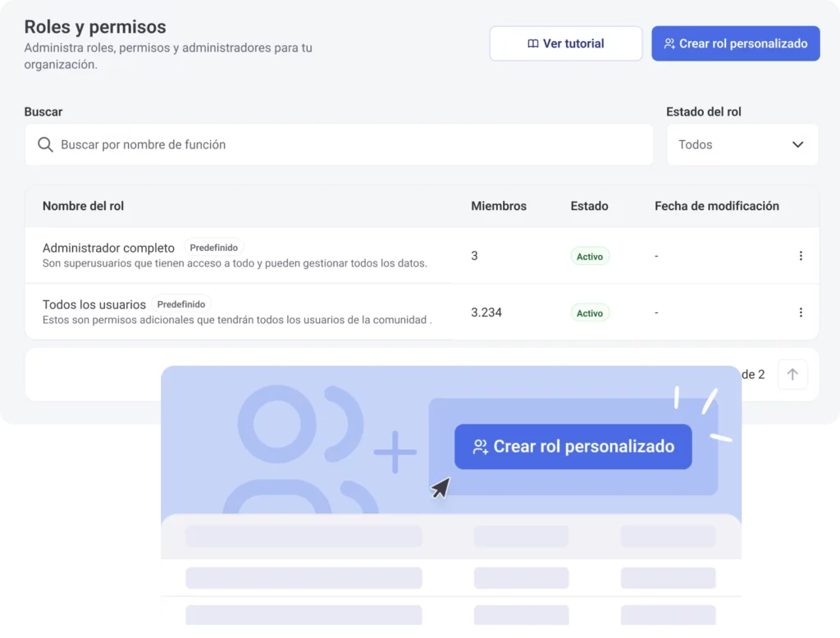Focus the Buscar por nombre de función field
The image size is (840, 638).
pos(345,144)
